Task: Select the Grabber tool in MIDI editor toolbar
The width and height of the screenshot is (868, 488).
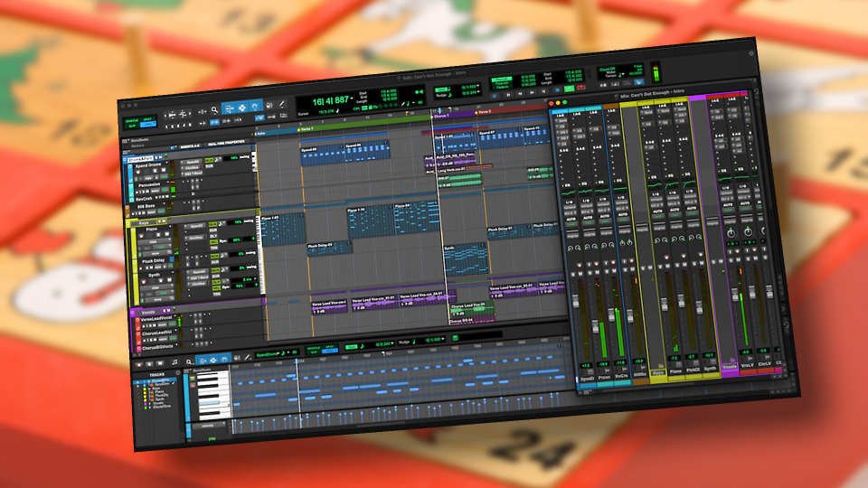Action: pyautogui.click(x=224, y=360)
